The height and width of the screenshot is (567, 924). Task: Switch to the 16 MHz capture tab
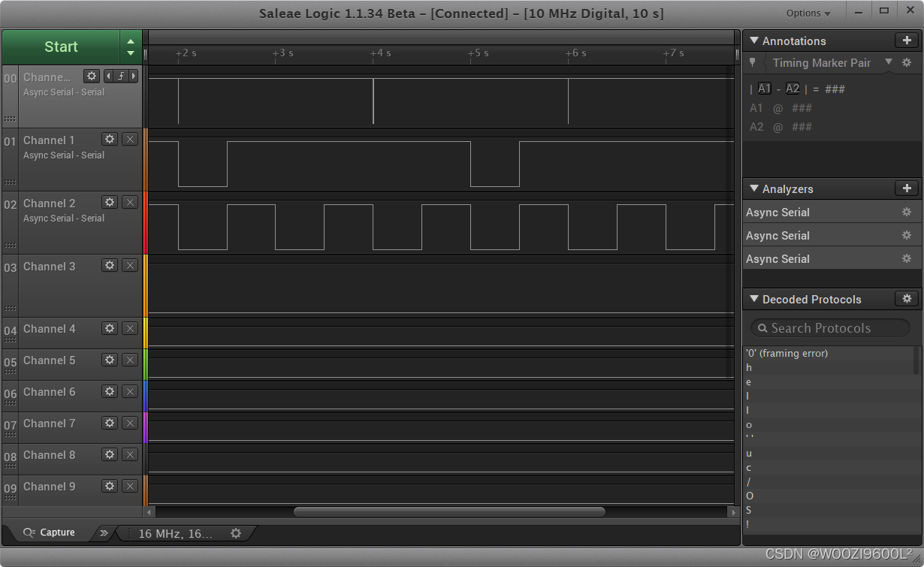[x=176, y=533]
